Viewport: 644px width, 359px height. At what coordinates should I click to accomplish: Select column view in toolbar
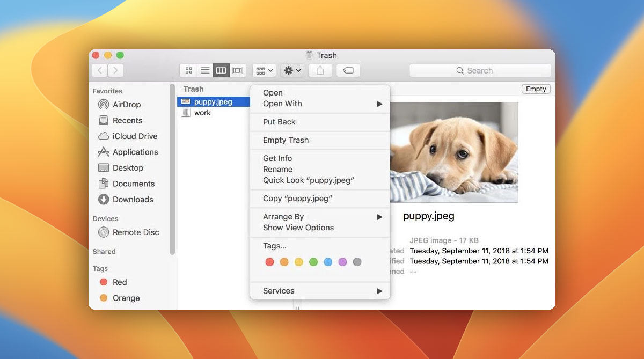click(221, 70)
